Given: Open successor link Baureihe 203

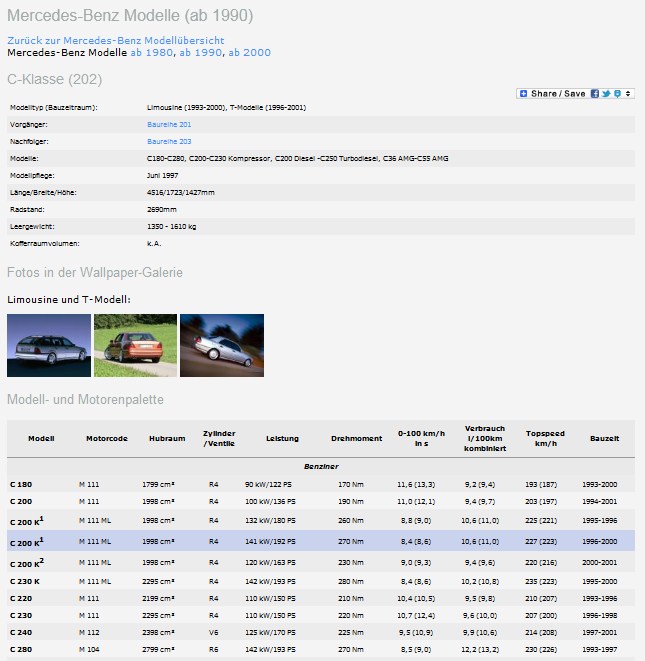Looking at the screenshot, I should 169,142.
